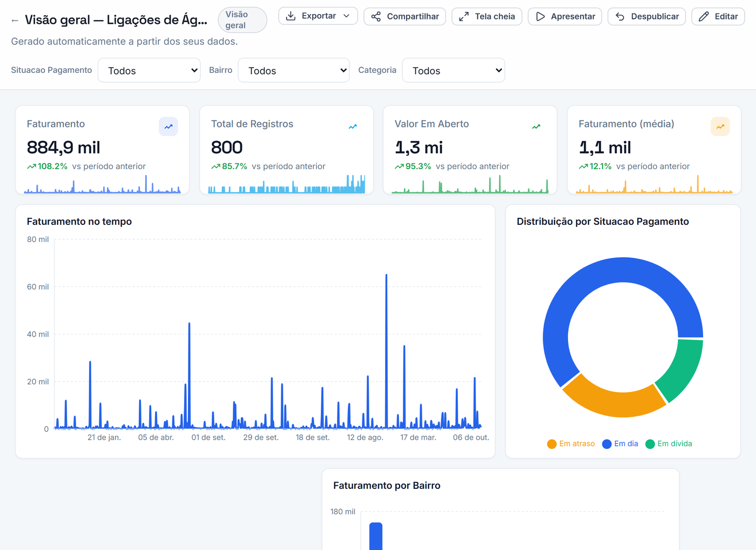Click the 1,3 mi Valor Em Aberto value
The image size is (756, 550).
pyautogui.click(x=419, y=147)
